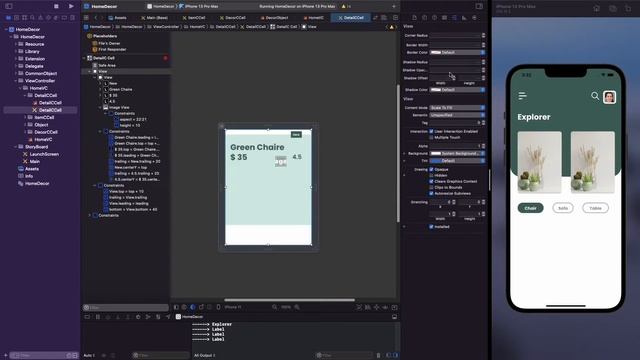Tap the Sofa category button in simulator
Screen dimensions: 640x360
[563, 208]
